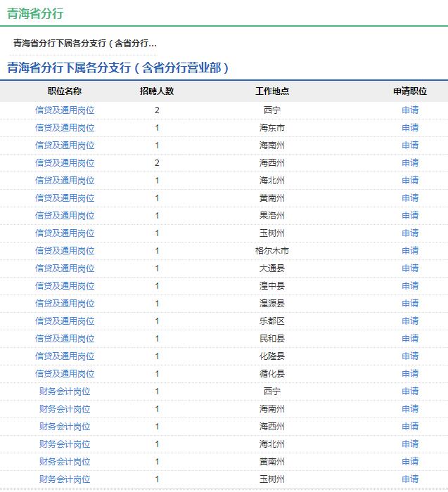This screenshot has width=448, height=492.
Task: Open 财务会计岗位 link for 西宁
Action: click(x=65, y=391)
